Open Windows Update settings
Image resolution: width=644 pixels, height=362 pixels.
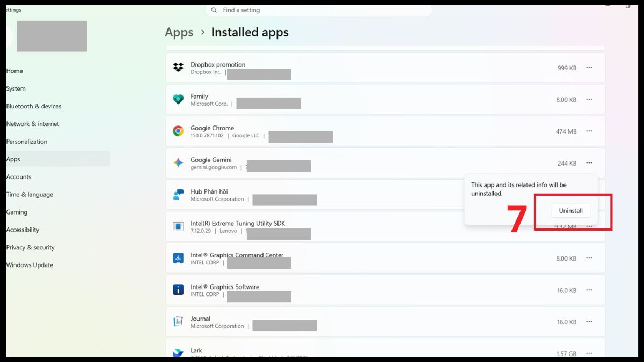click(30, 265)
